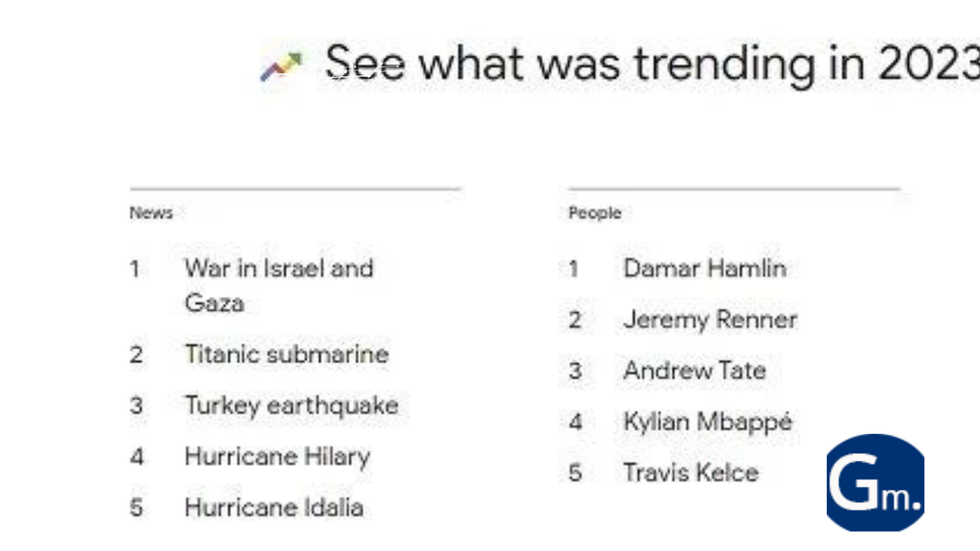Open "See what was trending in 2023" heading
Screen dimensions: 980x551
(652, 64)
